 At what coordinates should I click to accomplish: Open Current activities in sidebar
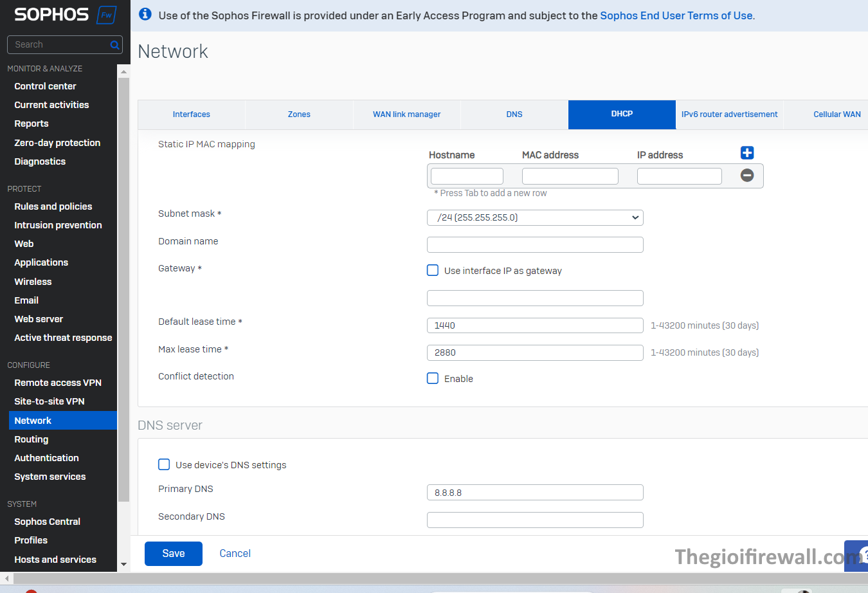51,105
